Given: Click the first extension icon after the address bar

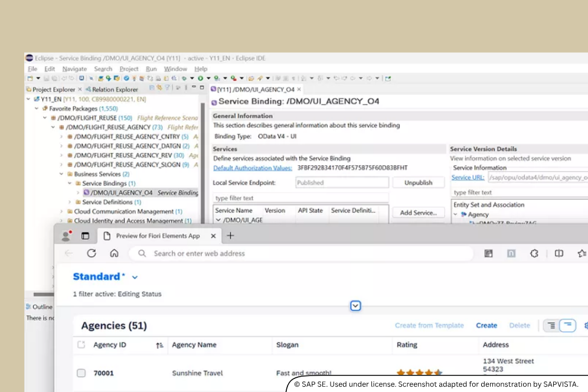Looking at the screenshot, I should (488, 254).
